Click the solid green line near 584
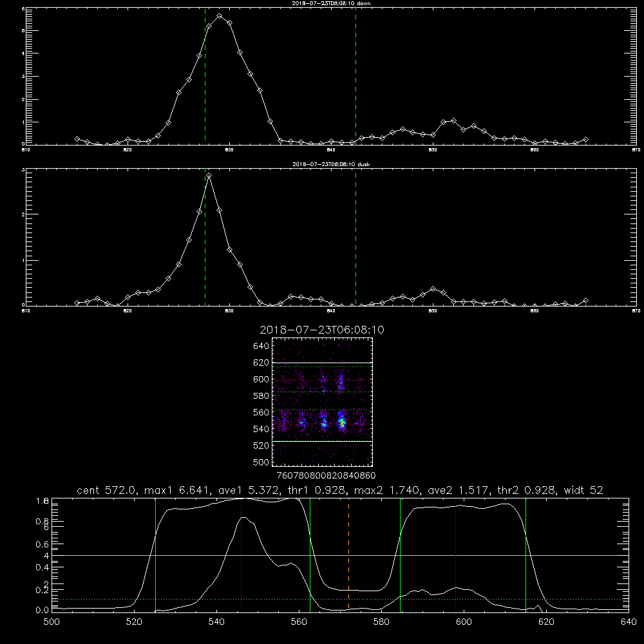This screenshot has height=644, width=644. [400, 554]
